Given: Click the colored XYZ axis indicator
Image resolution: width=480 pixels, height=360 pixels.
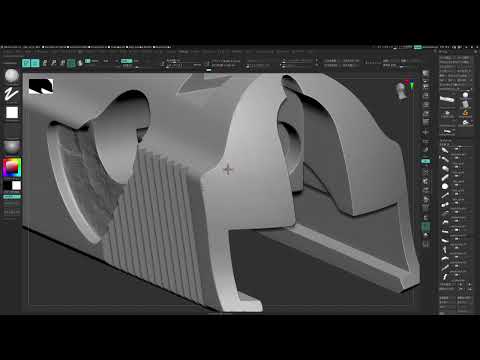Looking at the screenshot, I should coord(412,87).
